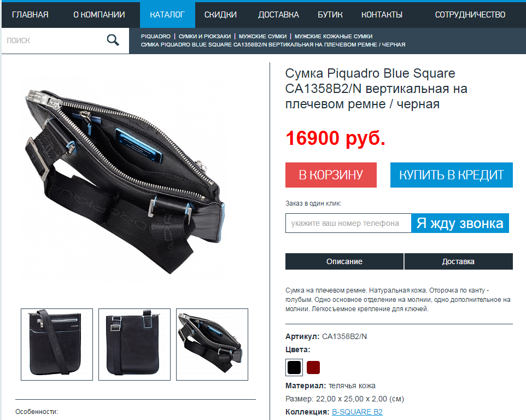The height and width of the screenshot is (420, 526).
Task: Click the main product image
Action: pos(124,179)
